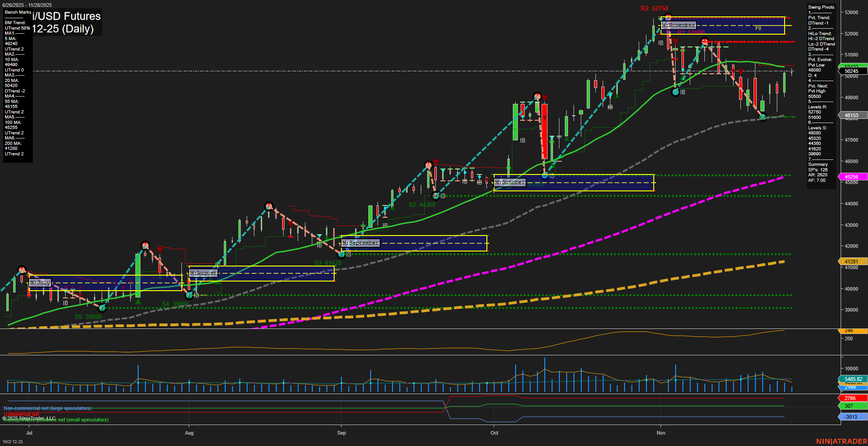
Task: Click the © 2025 NinjaTrader, LLC link
Action: point(30,417)
